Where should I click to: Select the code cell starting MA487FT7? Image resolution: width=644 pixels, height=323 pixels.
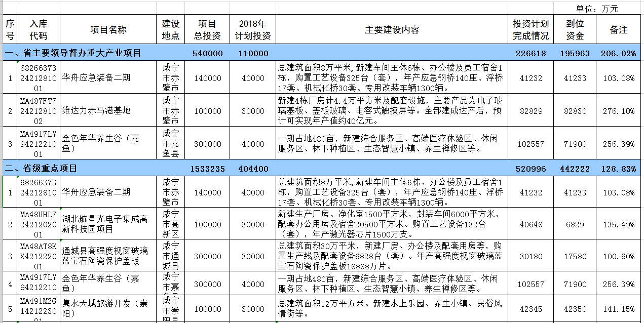38,110
